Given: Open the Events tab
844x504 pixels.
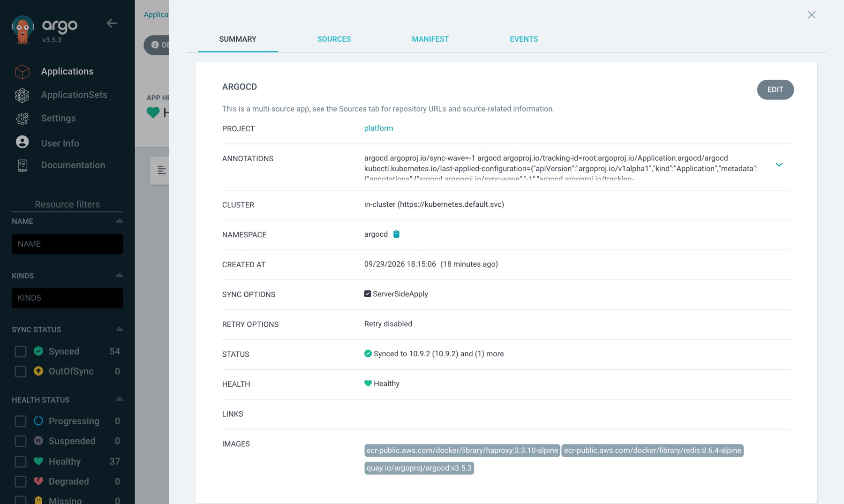Looking at the screenshot, I should [x=524, y=39].
